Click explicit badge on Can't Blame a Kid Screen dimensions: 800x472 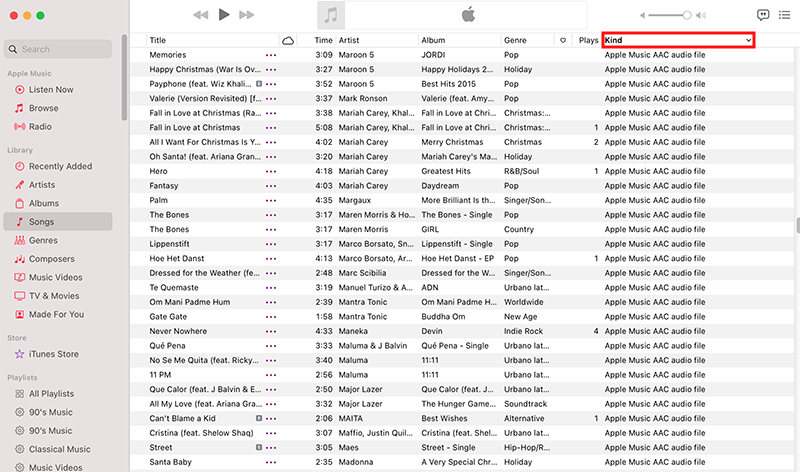pyautogui.click(x=259, y=418)
